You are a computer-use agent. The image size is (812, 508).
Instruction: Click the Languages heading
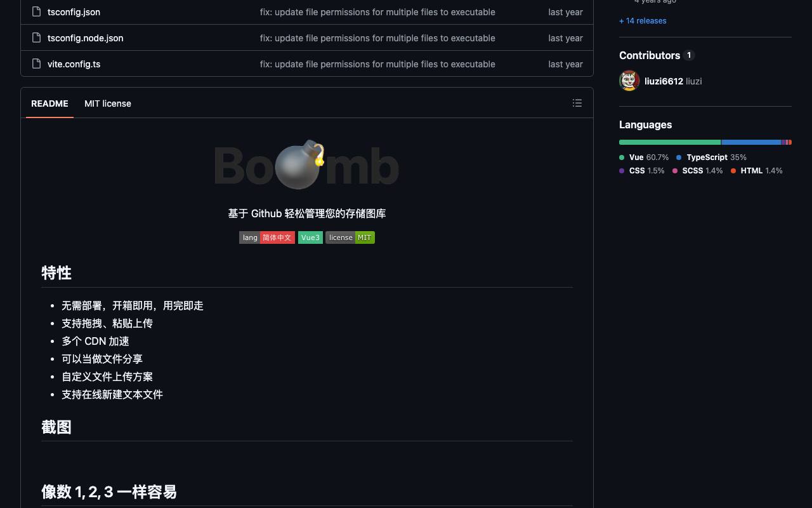tap(645, 124)
